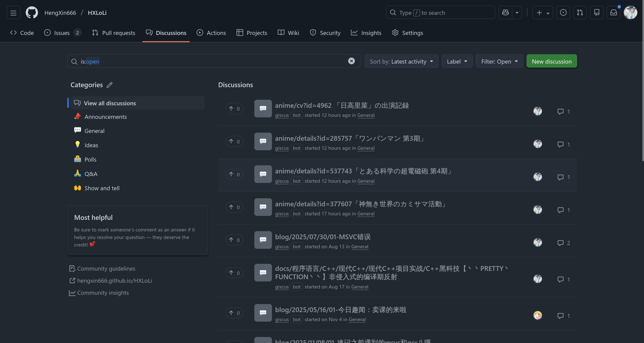
Task: Open the GitHub homepage logo
Action: (x=32, y=13)
